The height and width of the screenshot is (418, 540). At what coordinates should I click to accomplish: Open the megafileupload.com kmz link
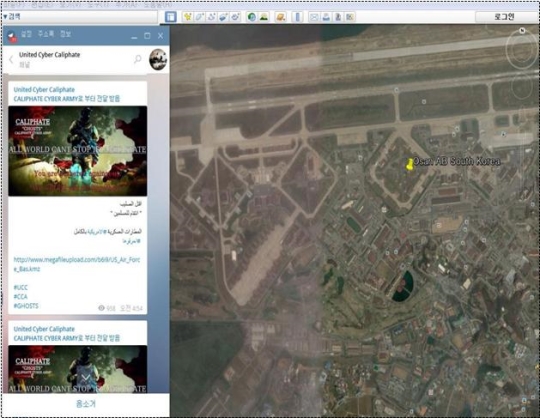click(77, 264)
